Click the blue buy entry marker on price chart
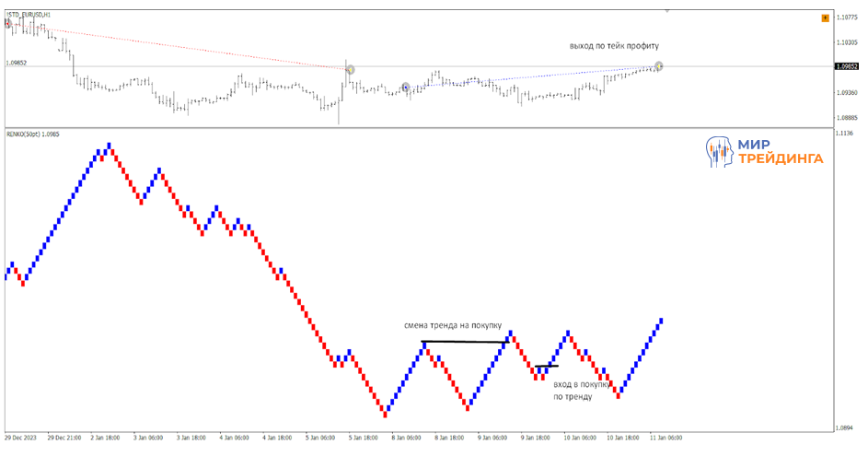The width and height of the screenshot is (868, 456). coord(406,88)
